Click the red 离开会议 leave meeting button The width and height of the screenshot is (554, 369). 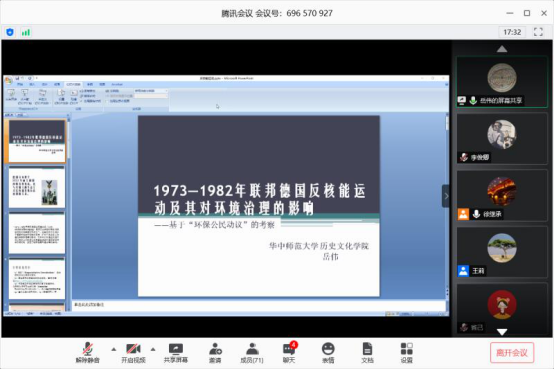pos(512,352)
